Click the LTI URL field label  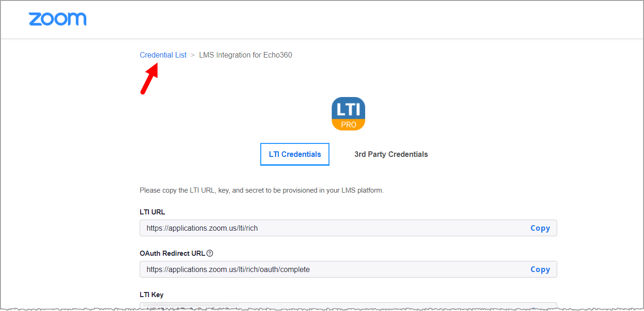pyautogui.click(x=152, y=212)
